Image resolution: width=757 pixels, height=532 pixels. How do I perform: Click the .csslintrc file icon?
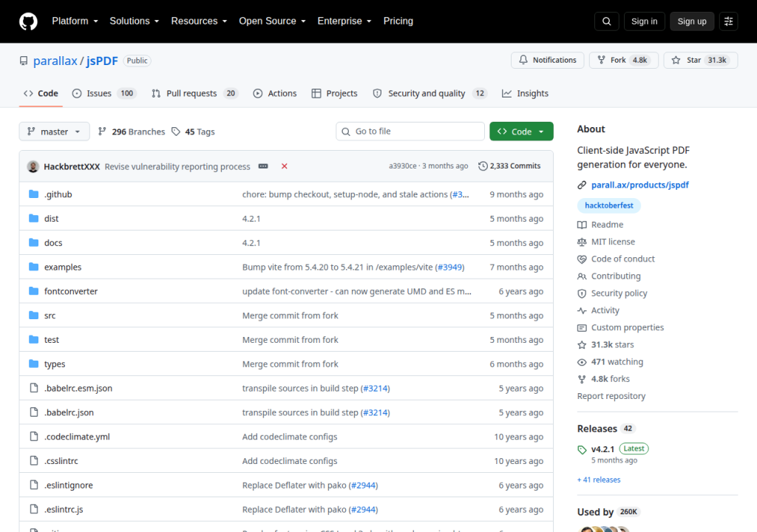pos(34,460)
